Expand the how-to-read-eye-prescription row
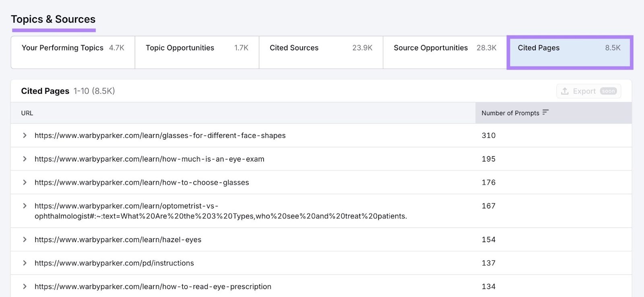The image size is (644, 297). coord(25,287)
